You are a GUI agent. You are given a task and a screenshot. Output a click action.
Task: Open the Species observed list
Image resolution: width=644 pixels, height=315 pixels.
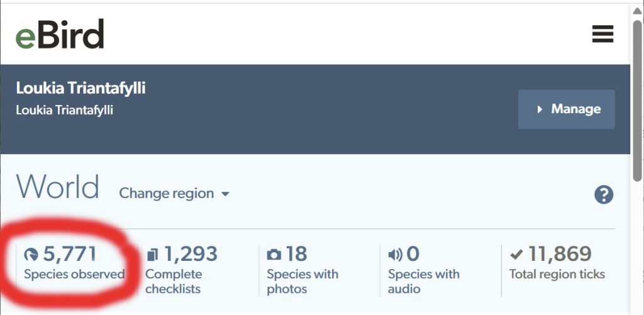[x=74, y=274]
